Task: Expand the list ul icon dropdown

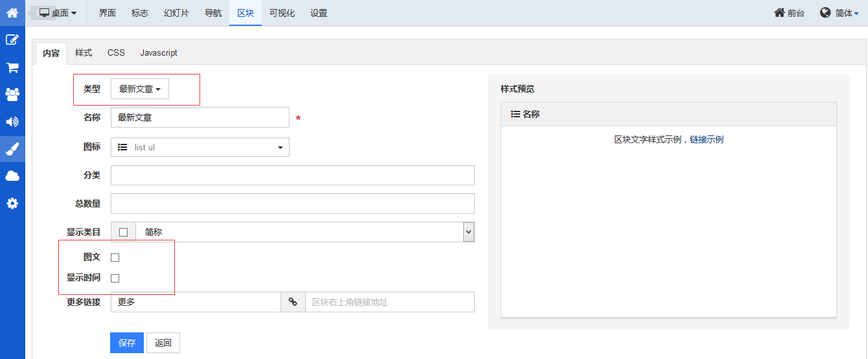Action: pyautogui.click(x=200, y=147)
